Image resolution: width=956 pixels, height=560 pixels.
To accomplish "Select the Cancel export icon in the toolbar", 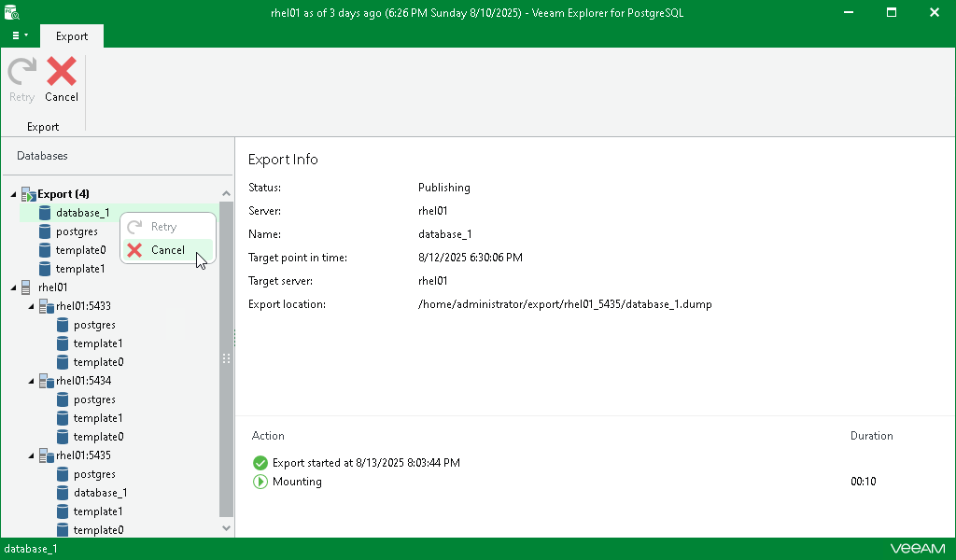I will (62, 71).
